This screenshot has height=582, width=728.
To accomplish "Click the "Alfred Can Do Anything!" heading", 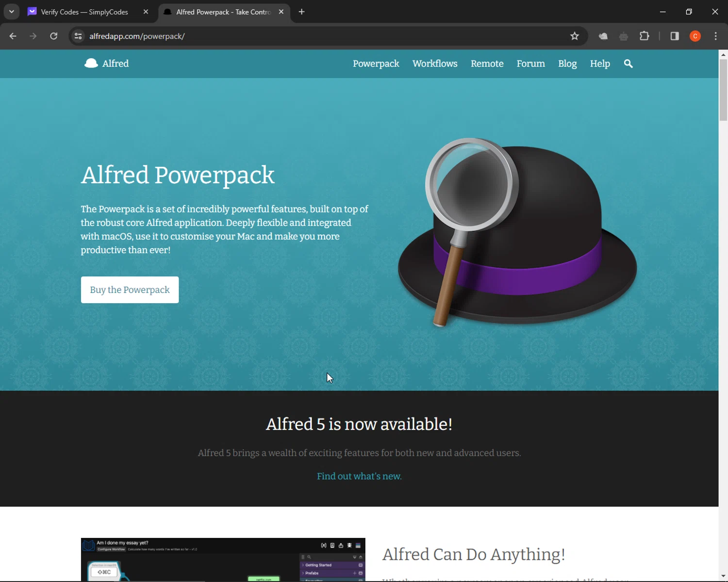I will (474, 554).
